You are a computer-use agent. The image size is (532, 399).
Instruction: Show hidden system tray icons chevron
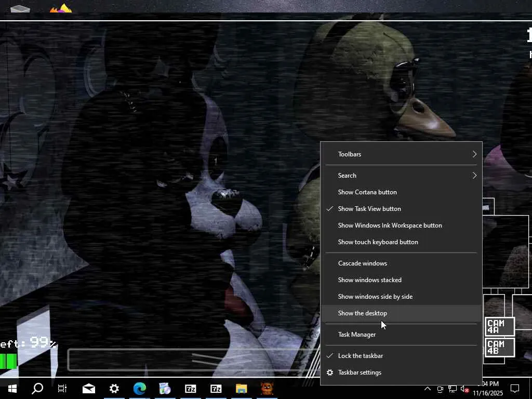pos(428,389)
